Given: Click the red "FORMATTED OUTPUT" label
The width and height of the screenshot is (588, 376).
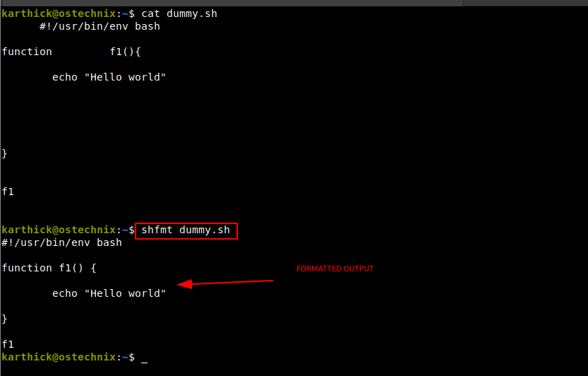Looking at the screenshot, I should (335, 269).
